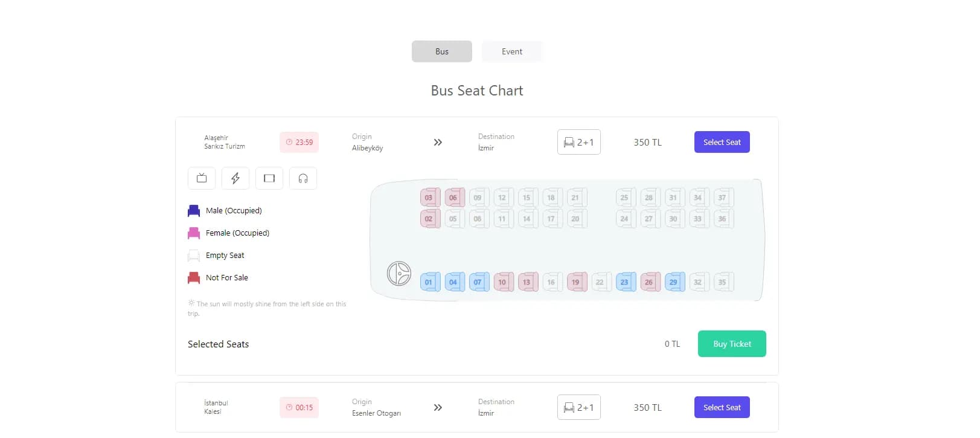The image size is (980, 438).
Task: Click the 'Selected Seats' label
Action: [x=218, y=344]
